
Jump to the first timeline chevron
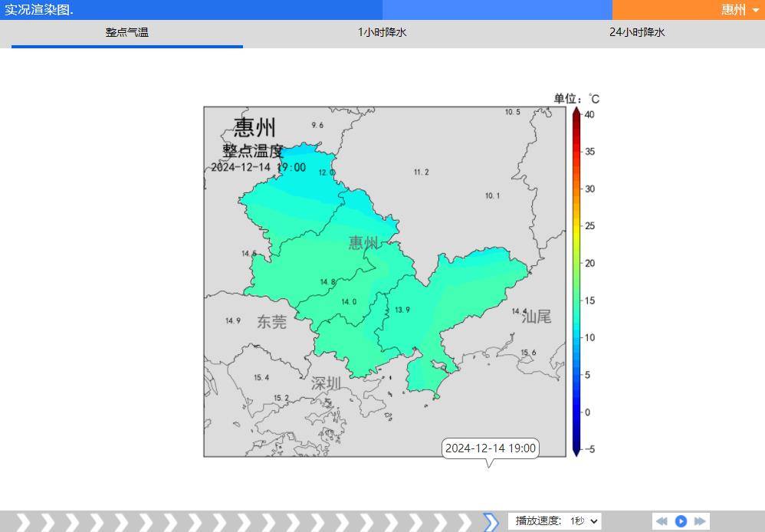click(23, 522)
